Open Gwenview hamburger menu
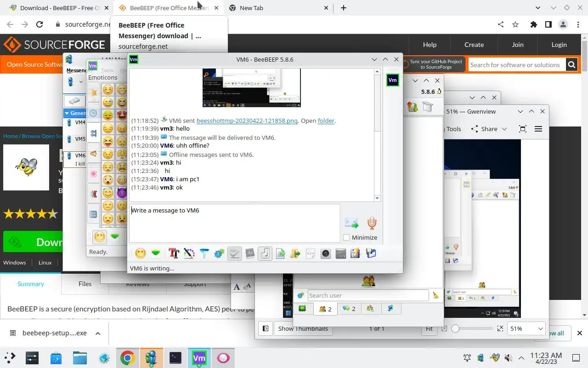This screenshot has height=368, width=588. (538, 129)
